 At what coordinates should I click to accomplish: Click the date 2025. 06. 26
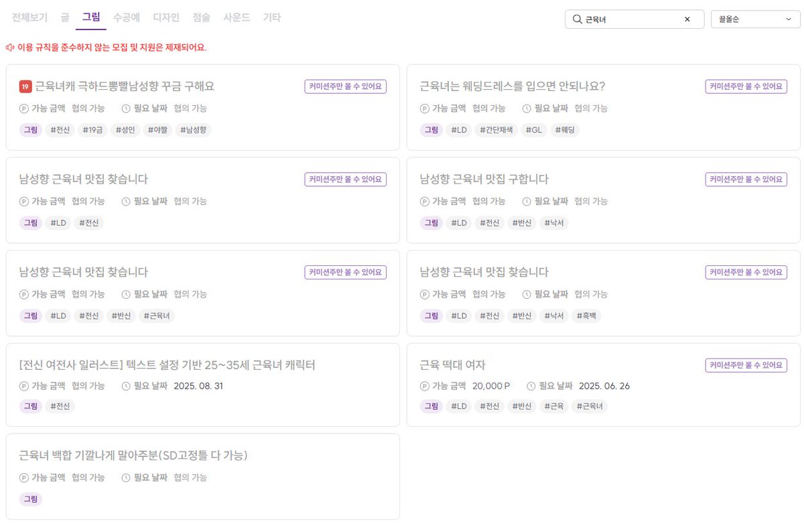pos(604,386)
